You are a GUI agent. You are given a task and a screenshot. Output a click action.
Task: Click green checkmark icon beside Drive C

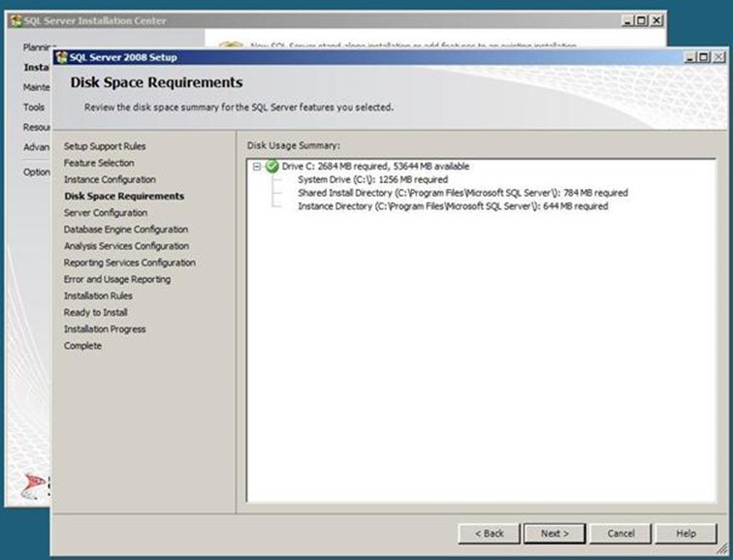pyautogui.click(x=272, y=166)
